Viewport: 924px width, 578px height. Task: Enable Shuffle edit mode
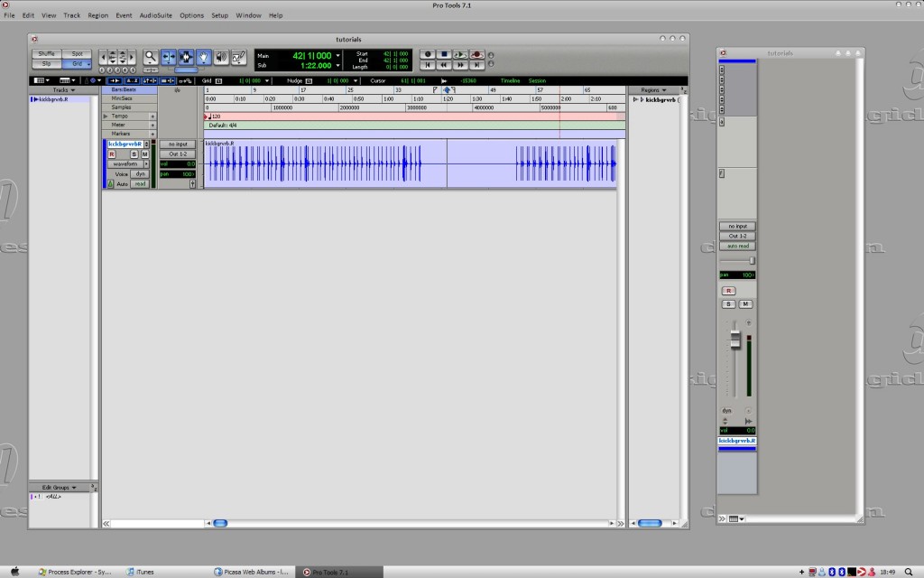[46, 54]
